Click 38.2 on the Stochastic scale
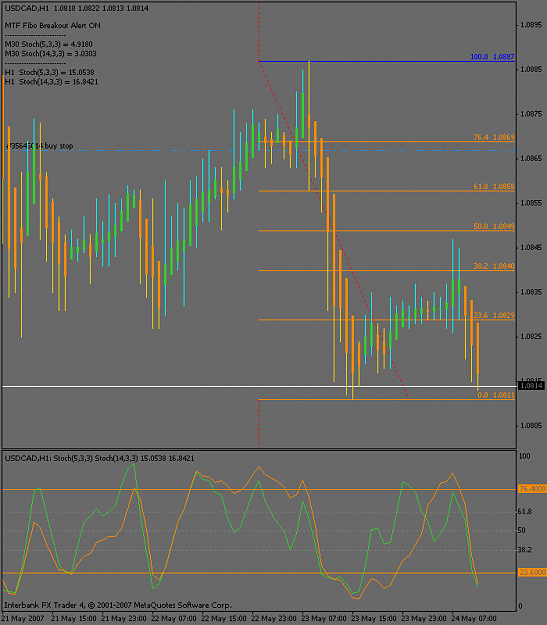 tap(524, 550)
